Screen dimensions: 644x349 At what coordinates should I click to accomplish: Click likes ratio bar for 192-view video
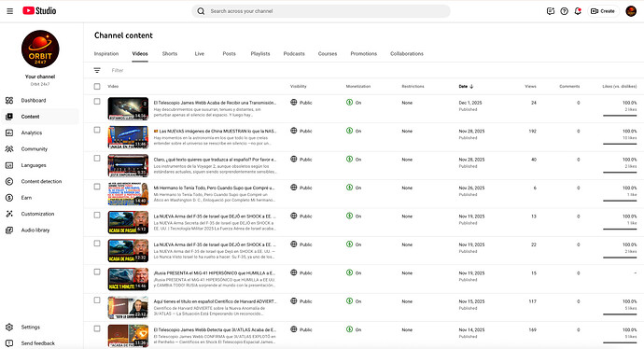(620, 144)
